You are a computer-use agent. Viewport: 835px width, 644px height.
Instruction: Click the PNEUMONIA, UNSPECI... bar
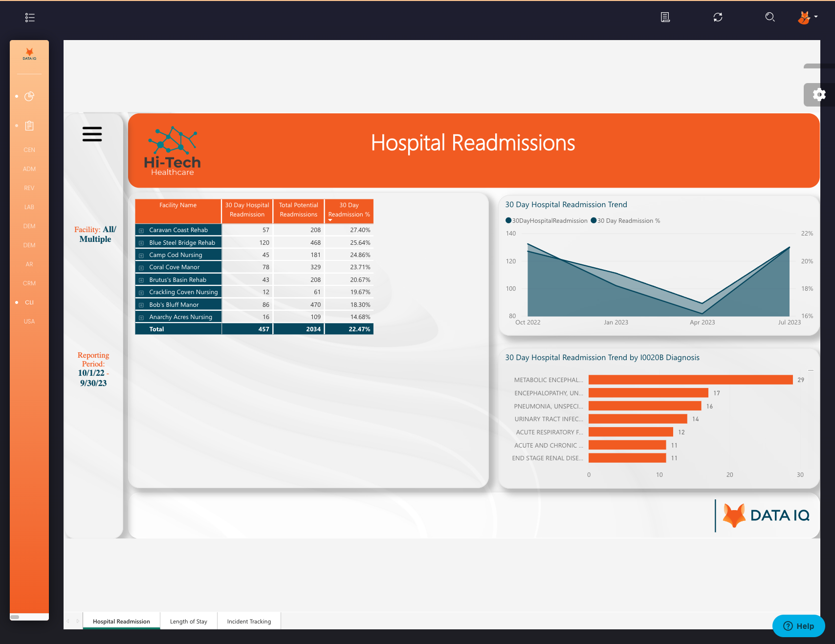click(x=645, y=406)
